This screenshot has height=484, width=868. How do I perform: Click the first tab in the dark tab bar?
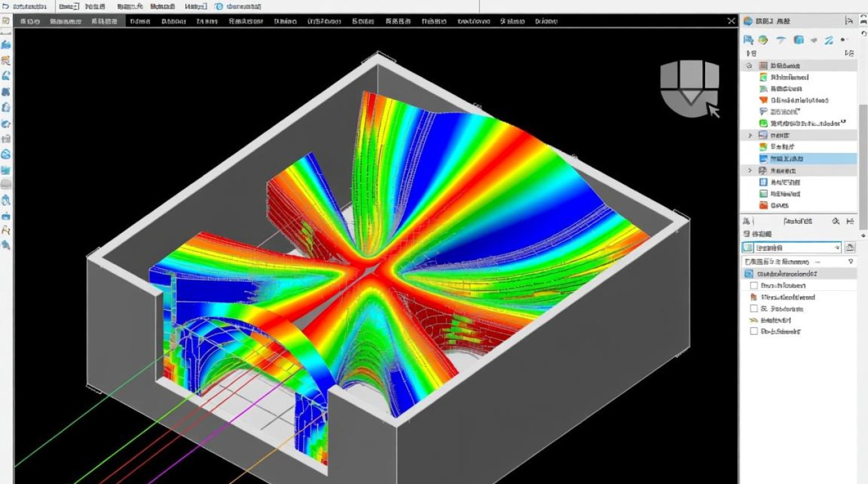click(x=30, y=21)
